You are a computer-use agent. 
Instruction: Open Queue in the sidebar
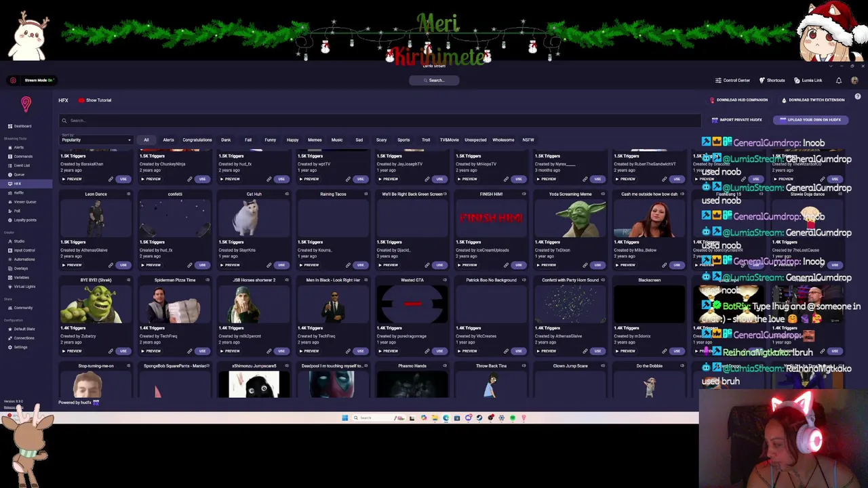(x=26, y=175)
